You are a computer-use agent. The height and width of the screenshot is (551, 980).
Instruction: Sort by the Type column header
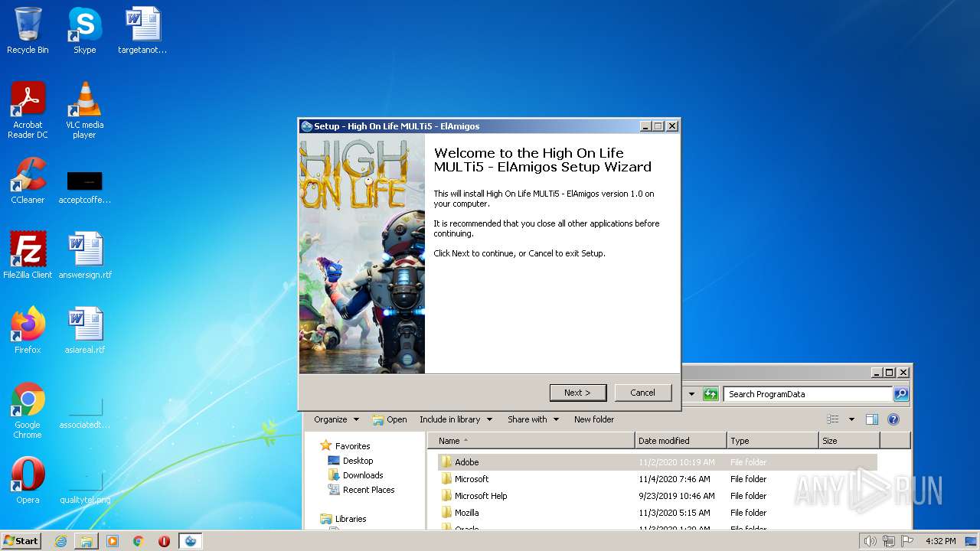point(773,441)
